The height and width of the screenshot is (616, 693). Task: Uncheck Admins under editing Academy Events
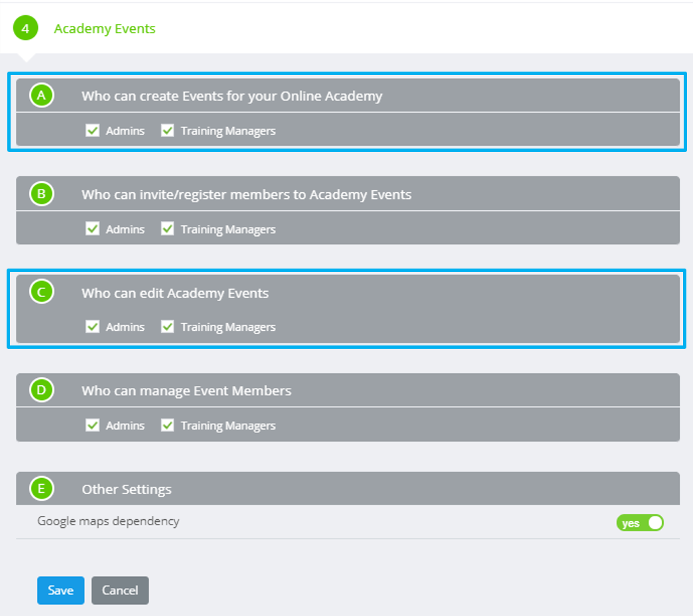92,326
